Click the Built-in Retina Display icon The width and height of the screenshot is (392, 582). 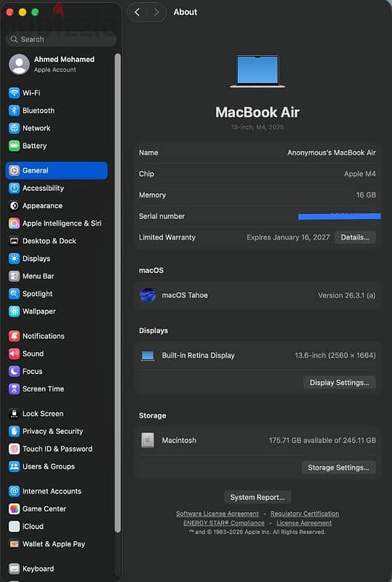coord(148,356)
